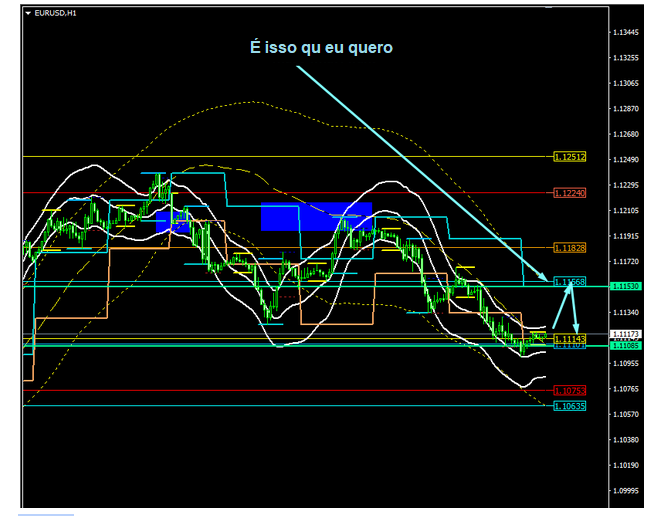Click the cyan 1.11568 price label
The width and height of the screenshot is (648, 516).
pyautogui.click(x=569, y=282)
